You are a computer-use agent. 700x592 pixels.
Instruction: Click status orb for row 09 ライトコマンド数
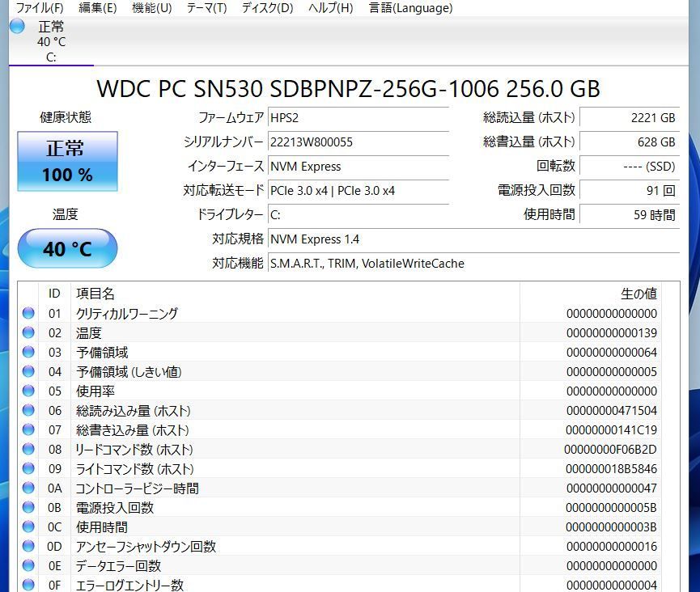tap(28, 468)
